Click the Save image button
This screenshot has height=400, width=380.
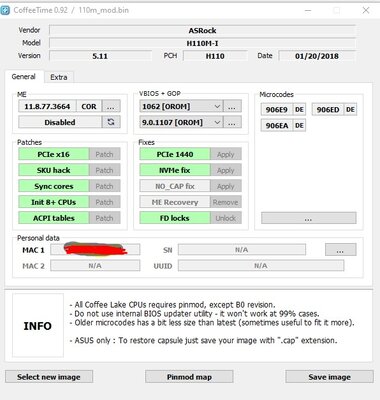[x=329, y=377]
